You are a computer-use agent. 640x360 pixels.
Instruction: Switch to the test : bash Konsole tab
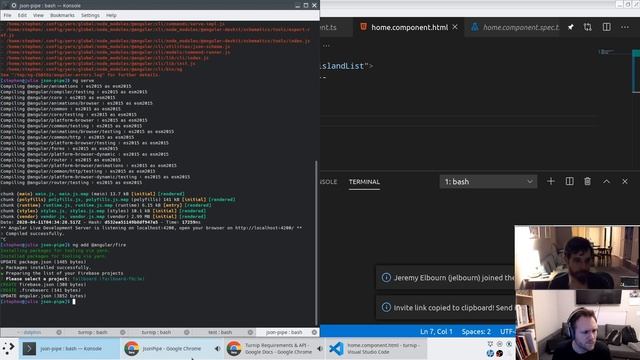220,332
